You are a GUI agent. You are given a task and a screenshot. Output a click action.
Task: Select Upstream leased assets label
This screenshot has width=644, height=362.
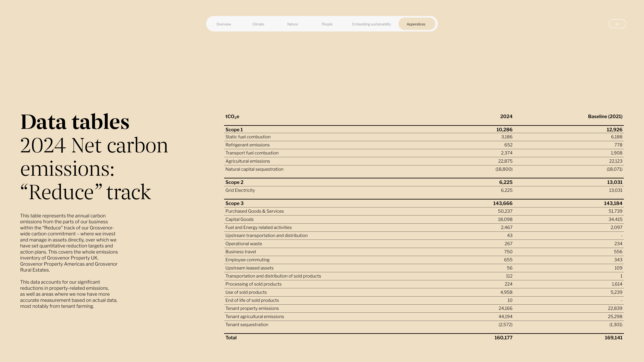(x=249, y=268)
